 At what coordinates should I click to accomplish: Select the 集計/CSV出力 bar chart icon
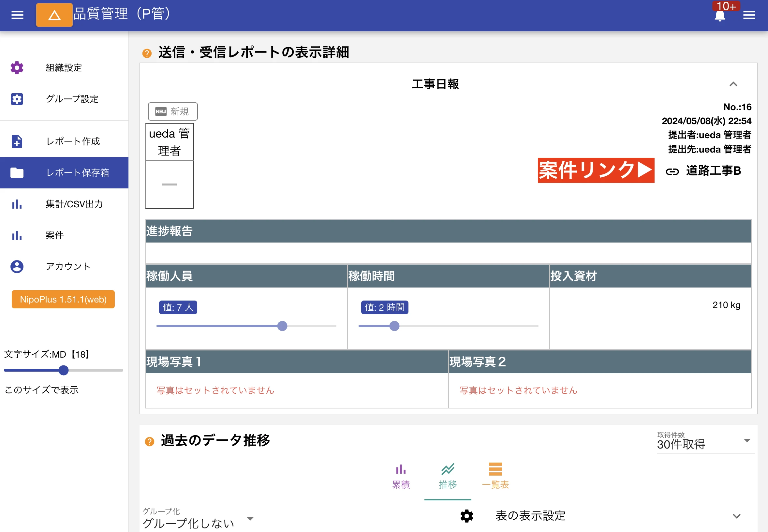point(17,204)
